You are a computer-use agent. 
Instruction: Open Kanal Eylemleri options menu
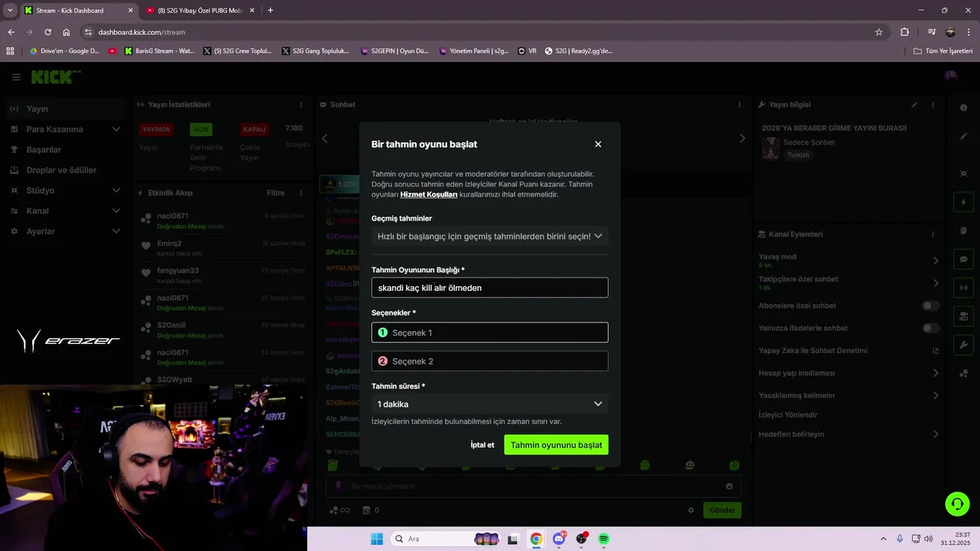(933, 234)
